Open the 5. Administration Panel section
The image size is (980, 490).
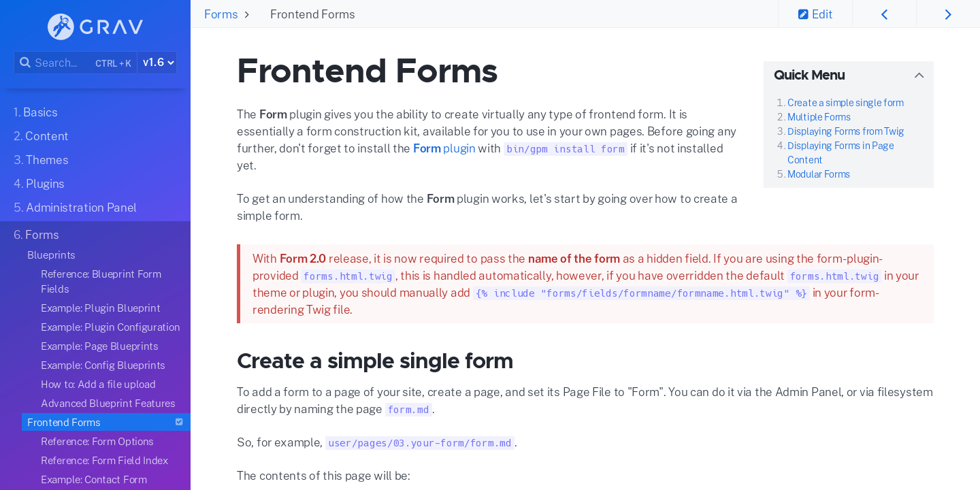(x=75, y=208)
